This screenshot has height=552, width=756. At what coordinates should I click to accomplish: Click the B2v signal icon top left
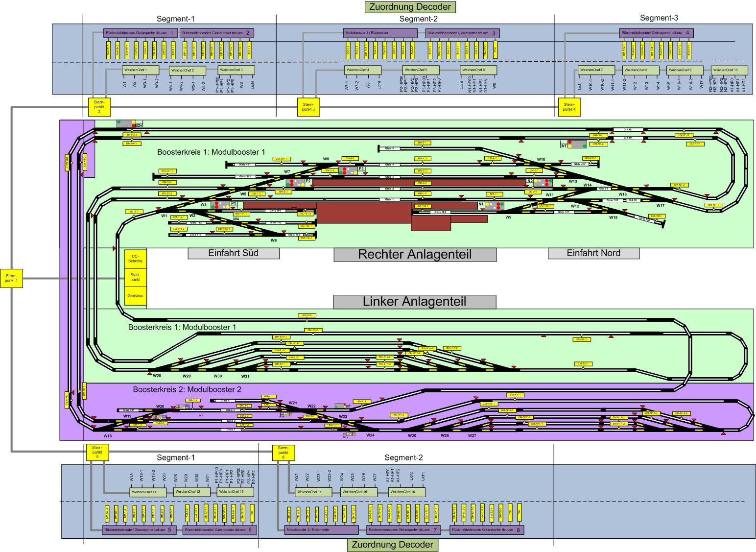coord(127,123)
